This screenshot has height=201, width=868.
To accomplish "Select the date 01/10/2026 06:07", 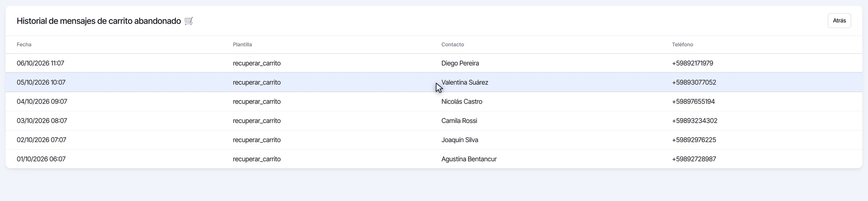I will 41,159.
